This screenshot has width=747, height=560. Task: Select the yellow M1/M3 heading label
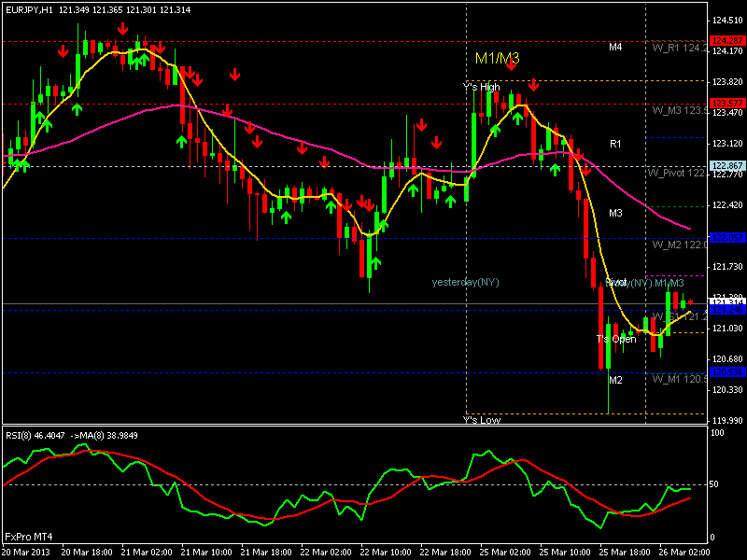(x=497, y=58)
